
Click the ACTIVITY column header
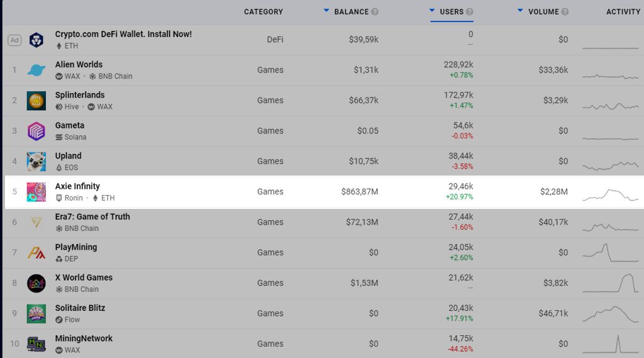point(623,12)
